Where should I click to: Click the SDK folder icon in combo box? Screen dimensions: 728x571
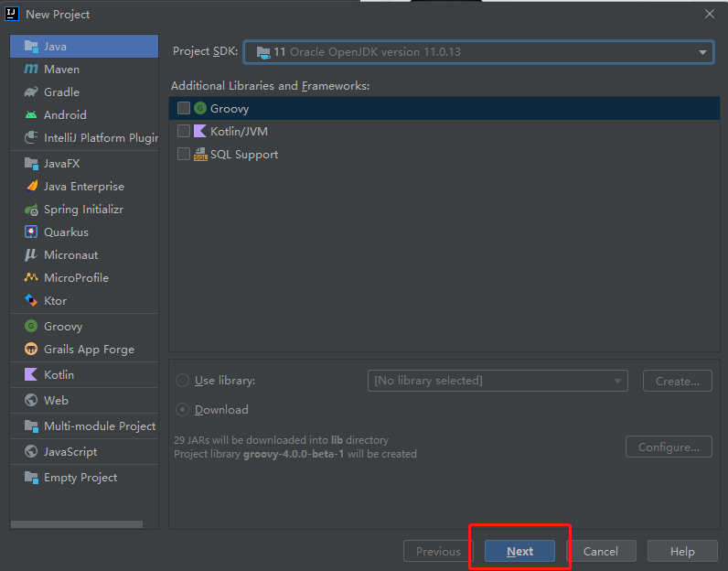(263, 52)
